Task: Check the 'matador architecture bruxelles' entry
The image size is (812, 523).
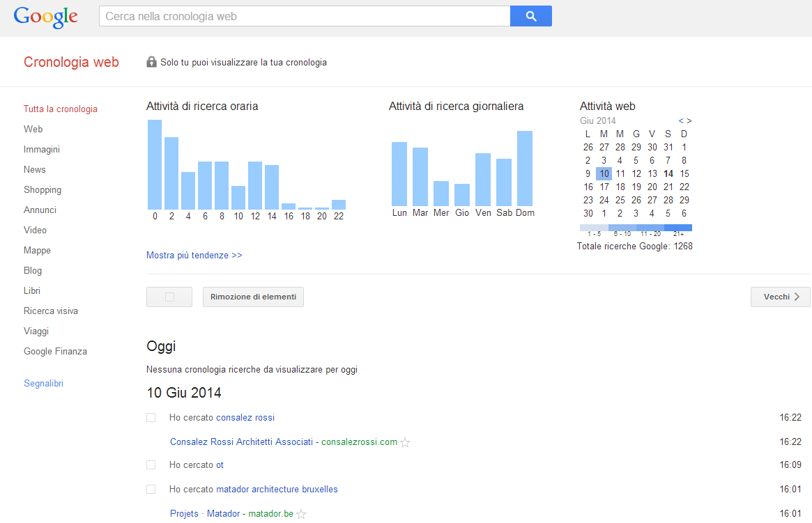Action: point(151,489)
